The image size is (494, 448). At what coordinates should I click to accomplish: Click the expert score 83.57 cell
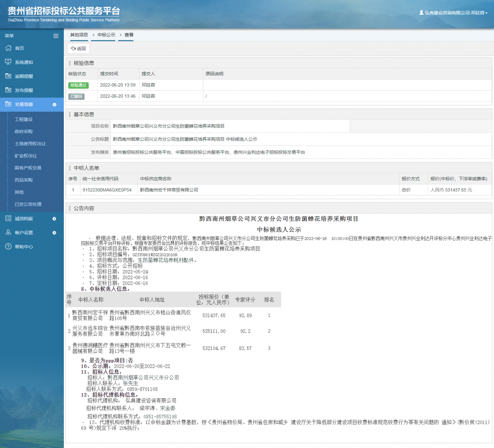pos(245,348)
